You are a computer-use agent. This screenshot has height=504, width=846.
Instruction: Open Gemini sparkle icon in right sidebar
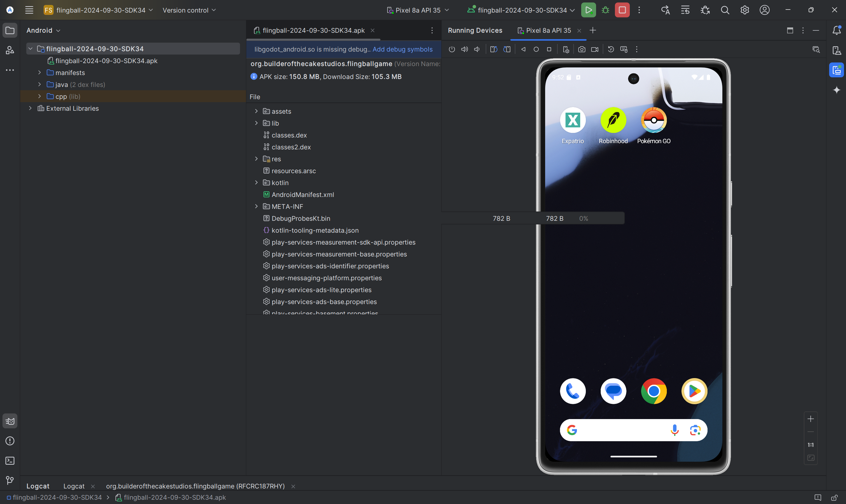[x=836, y=90]
